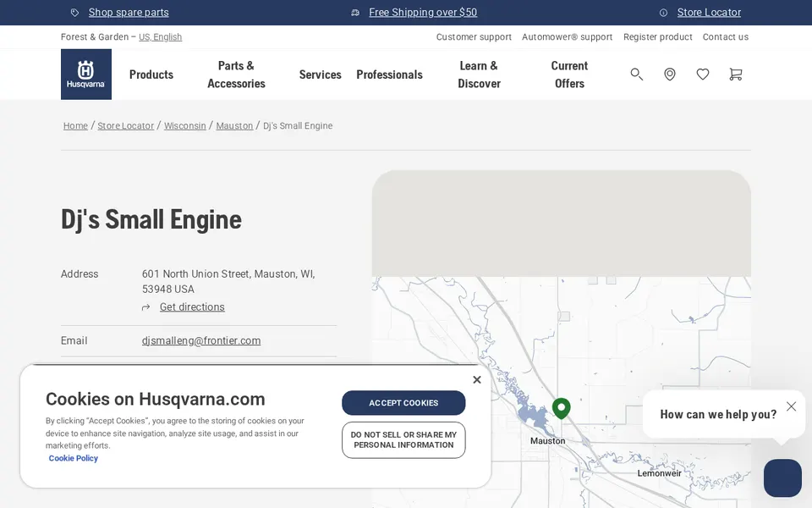
Task: Click the 'Forest & Garden' text
Action: coord(95,36)
